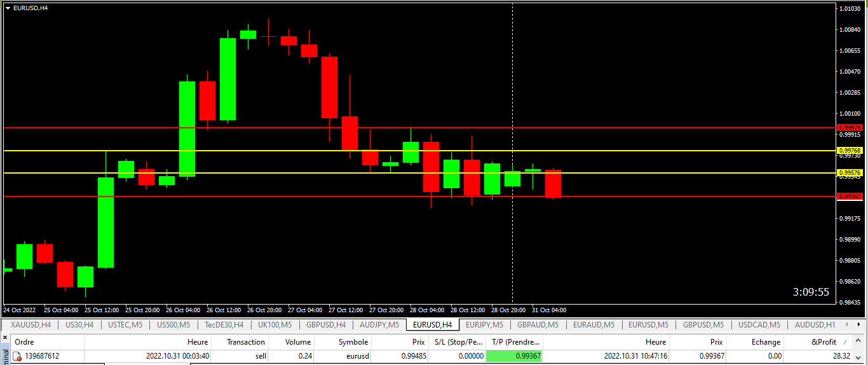This screenshot has width=868, height=365.
Task: Go to the EURJPY,M5 chart tab
Action: pyautogui.click(x=485, y=325)
